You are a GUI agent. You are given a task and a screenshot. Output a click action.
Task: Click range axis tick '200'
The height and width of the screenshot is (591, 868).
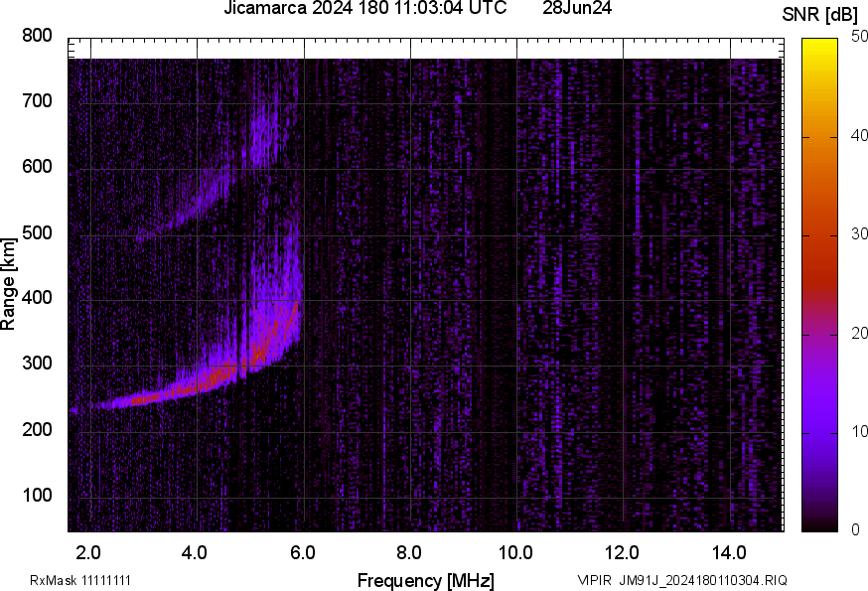click(37, 429)
